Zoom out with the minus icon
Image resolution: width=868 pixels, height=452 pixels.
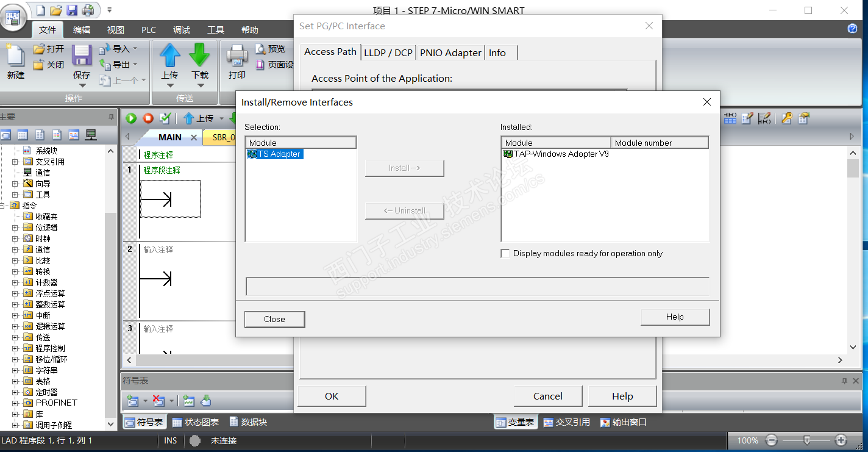point(772,440)
